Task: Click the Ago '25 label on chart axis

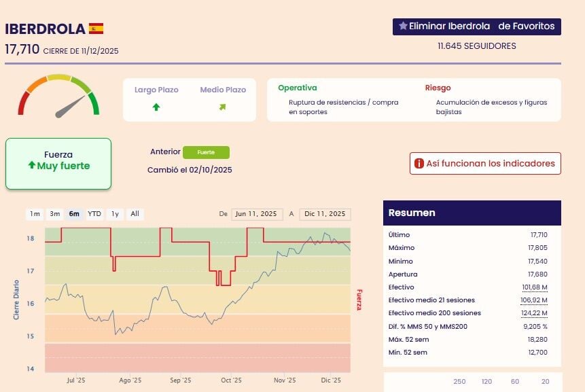Action: pos(130,380)
